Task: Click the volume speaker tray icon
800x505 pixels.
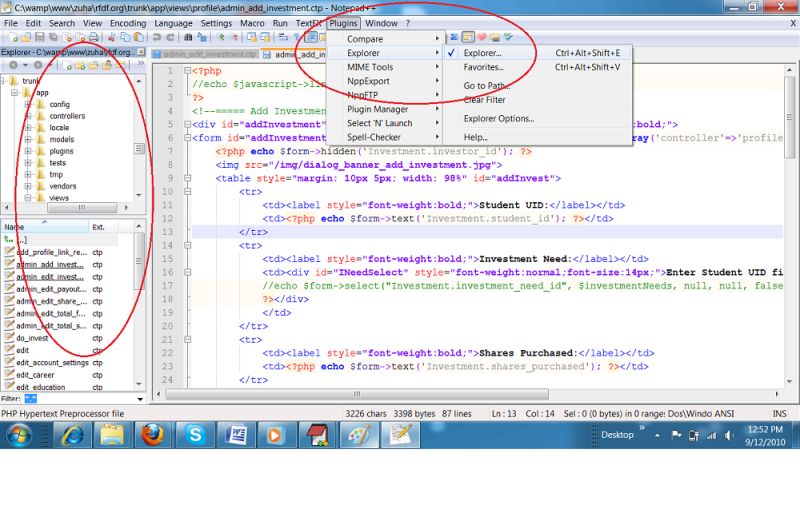Action: pyautogui.click(x=729, y=435)
